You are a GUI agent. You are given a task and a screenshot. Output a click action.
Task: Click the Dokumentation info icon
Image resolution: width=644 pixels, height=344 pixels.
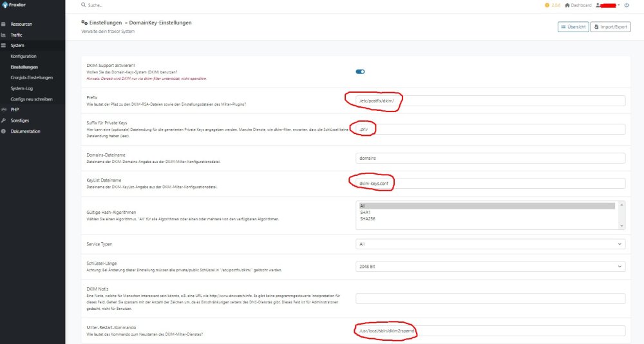(4, 131)
